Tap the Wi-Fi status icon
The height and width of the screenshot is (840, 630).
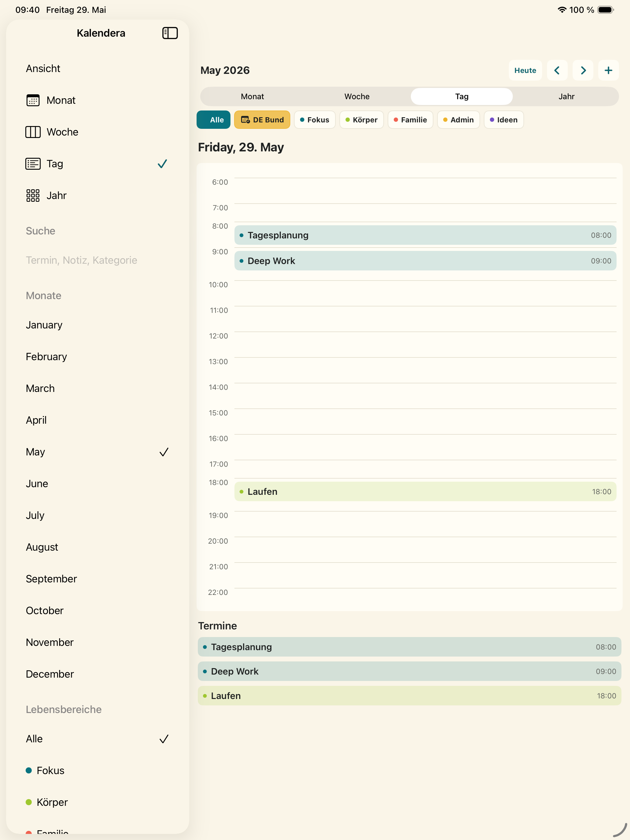(562, 10)
